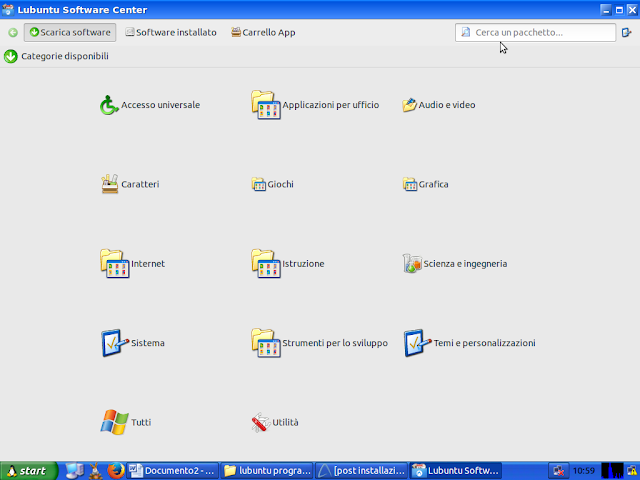Screen dimensions: 640x480
Task: Open the Istruzione folder icon
Action: (x=266, y=264)
